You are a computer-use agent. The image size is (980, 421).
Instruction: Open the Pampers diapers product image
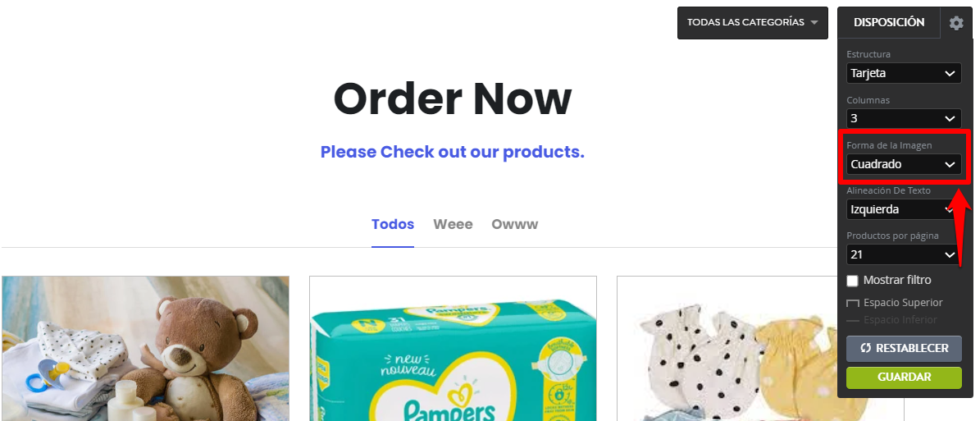click(453, 349)
